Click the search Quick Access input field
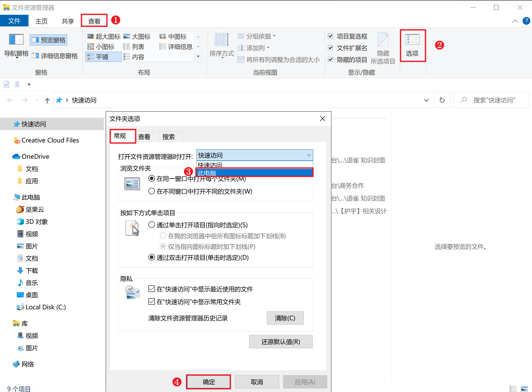 (494, 100)
